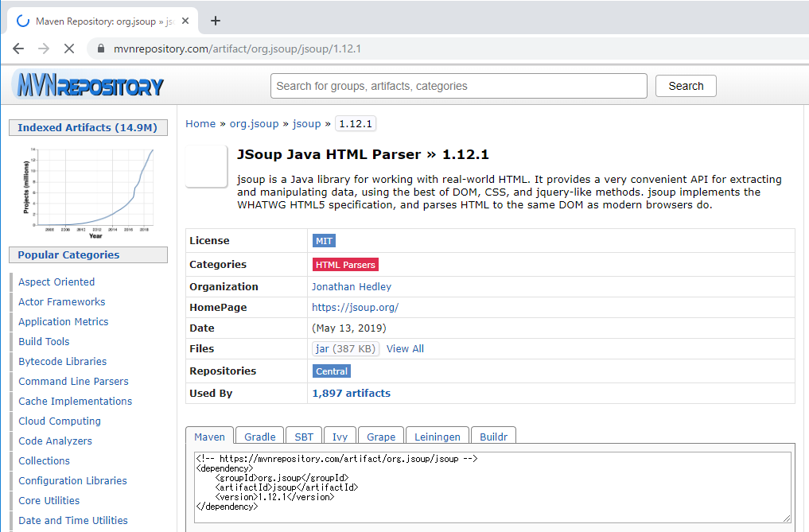Open the org.jsoup breadcrumb link
This screenshot has height=532, width=809.
(x=254, y=124)
